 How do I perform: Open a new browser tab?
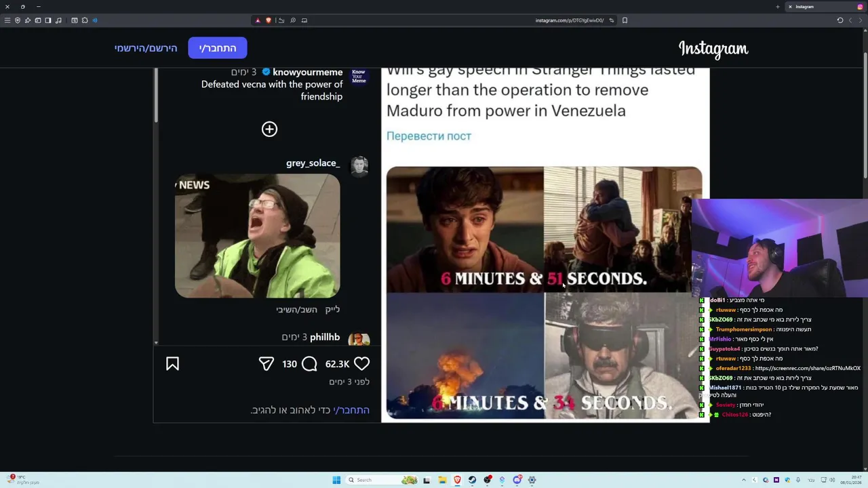tap(778, 7)
